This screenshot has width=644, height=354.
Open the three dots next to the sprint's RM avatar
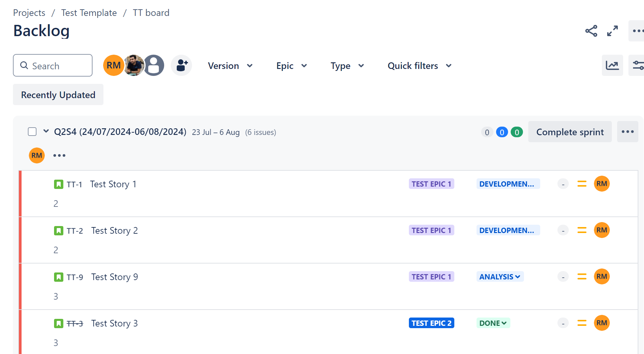(x=59, y=155)
